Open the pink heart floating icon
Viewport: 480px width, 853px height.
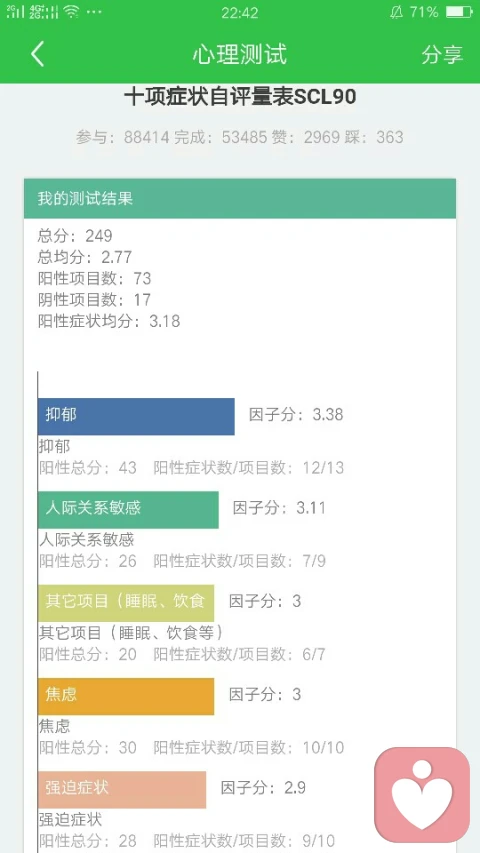422,794
